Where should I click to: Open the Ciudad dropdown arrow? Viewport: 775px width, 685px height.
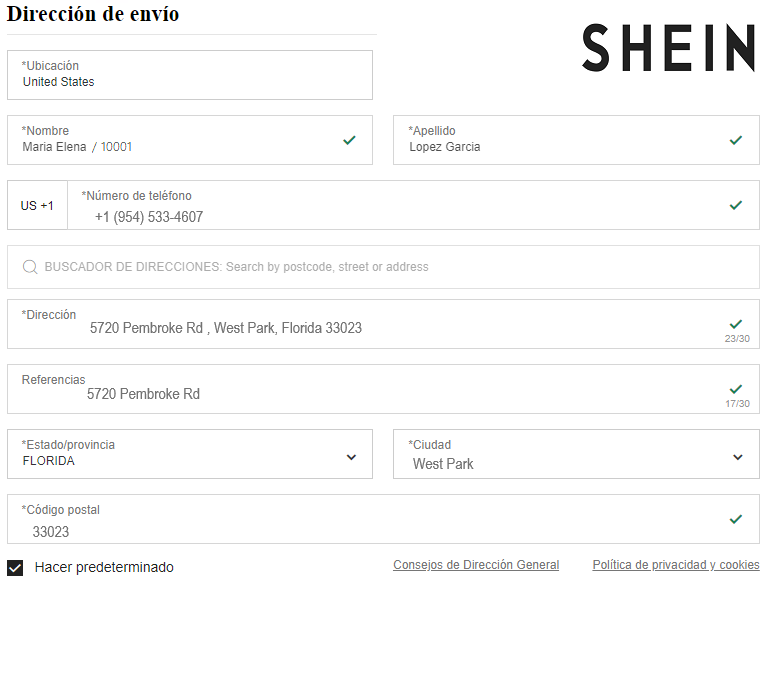click(738, 457)
